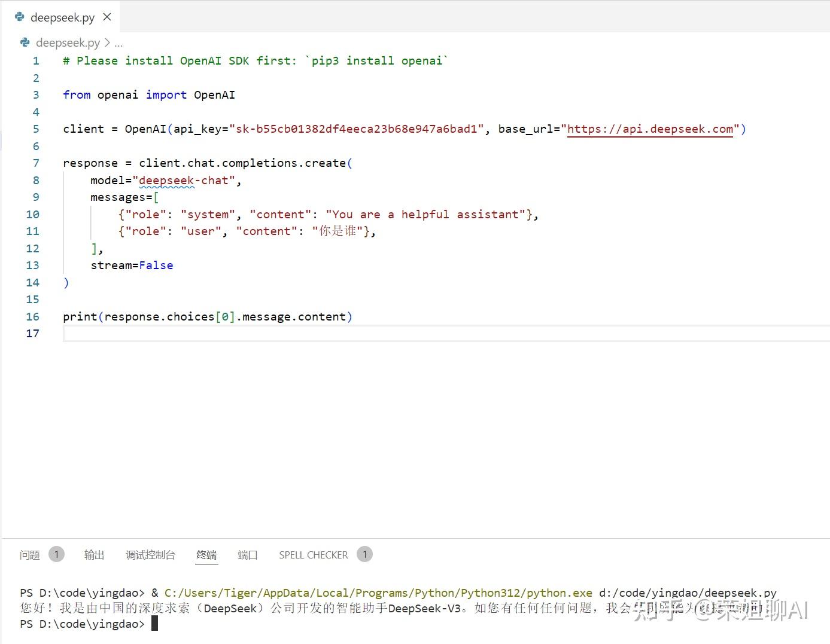Click the count badge beside 问题
The width and height of the screenshot is (830, 644).
pyautogui.click(x=56, y=554)
